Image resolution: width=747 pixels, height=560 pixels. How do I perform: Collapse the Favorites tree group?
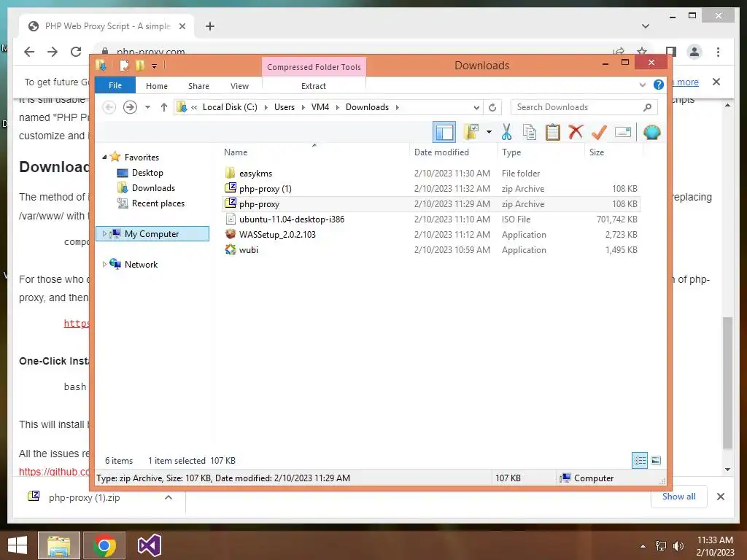(104, 157)
